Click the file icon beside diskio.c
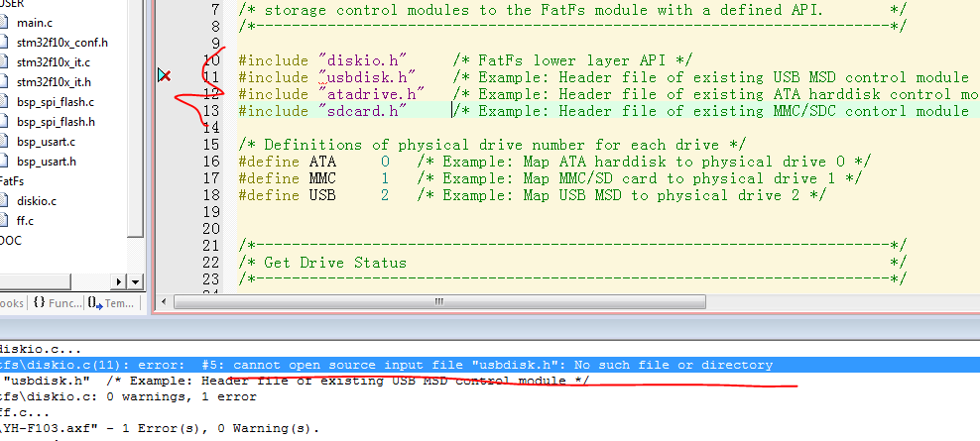 [x=4, y=201]
